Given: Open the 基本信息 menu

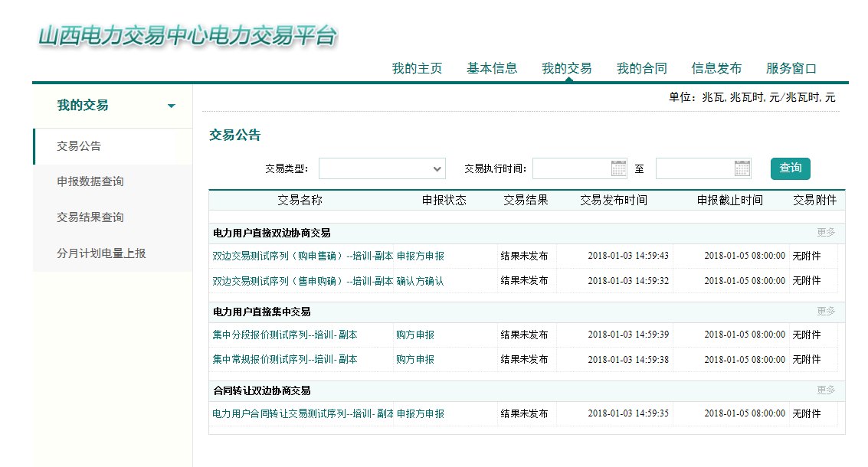Looking at the screenshot, I should click(x=492, y=68).
